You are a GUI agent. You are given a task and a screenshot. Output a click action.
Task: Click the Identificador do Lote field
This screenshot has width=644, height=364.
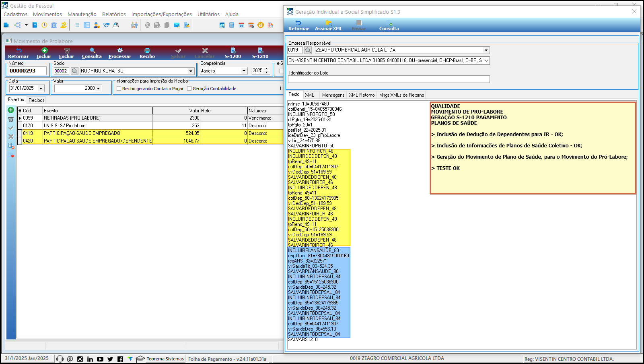coord(389,79)
